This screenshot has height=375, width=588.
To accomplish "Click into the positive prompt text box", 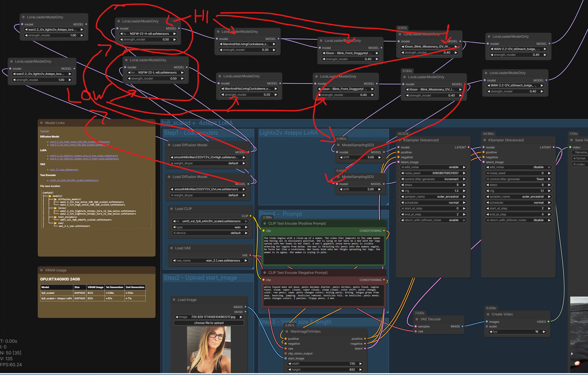I will pyautogui.click(x=323, y=250).
